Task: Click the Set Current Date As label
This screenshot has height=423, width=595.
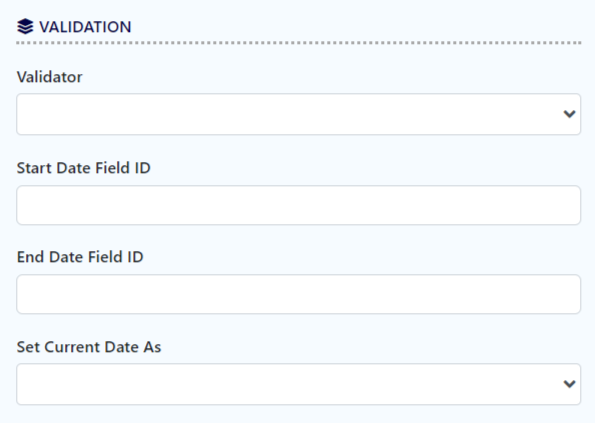Action: pyautogui.click(x=89, y=347)
